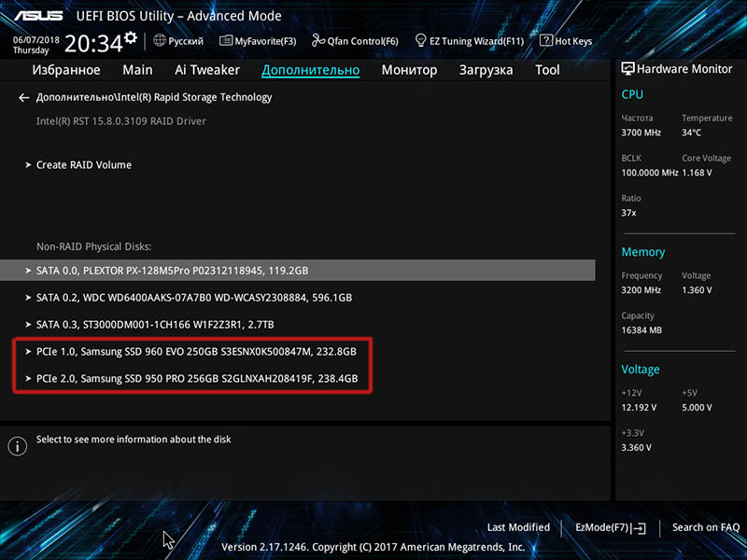Image resolution: width=747 pixels, height=560 pixels.
Task: Click the Hardware Monitor title
Action: [684, 69]
